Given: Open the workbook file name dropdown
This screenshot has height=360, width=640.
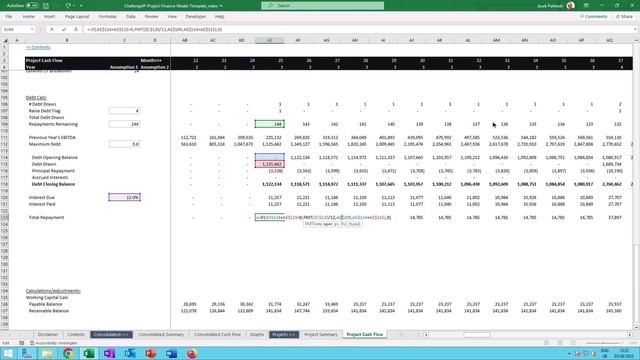Looking at the screenshot, I should coord(221,6).
